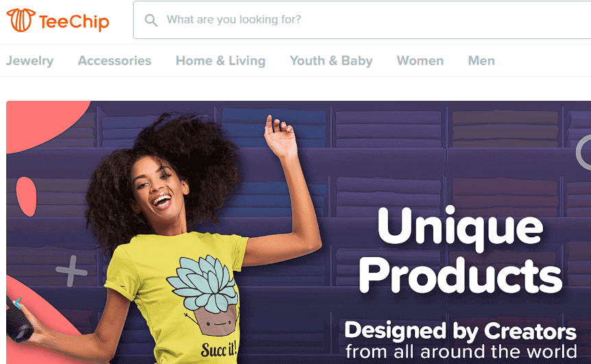This screenshot has height=364, width=591.
Task: Click the TeeChip t-shirt logo icon
Action: tap(21, 20)
